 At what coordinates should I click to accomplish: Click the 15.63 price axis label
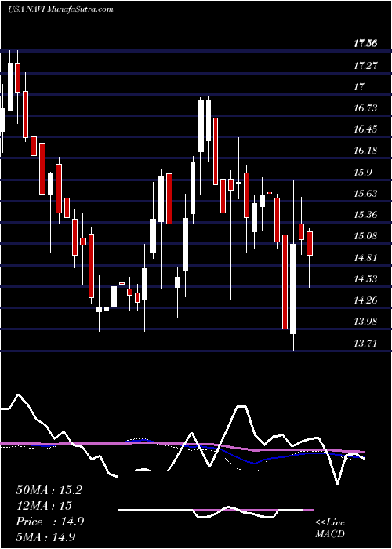(365, 193)
